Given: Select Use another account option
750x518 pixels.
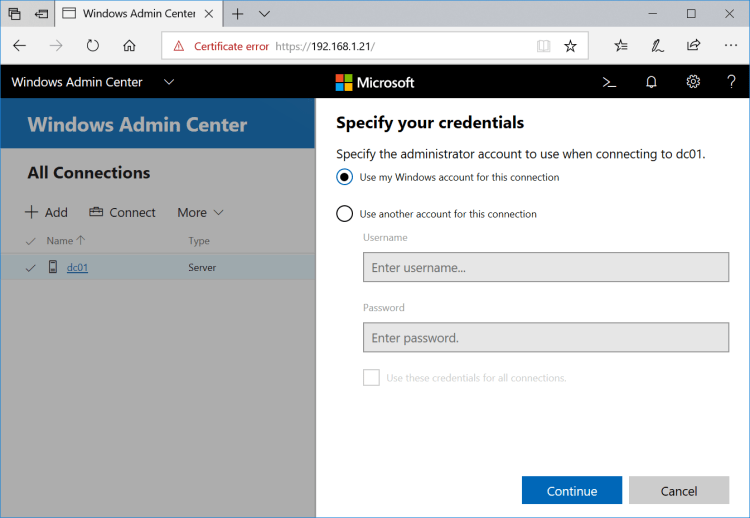Looking at the screenshot, I should click(x=345, y=213).
